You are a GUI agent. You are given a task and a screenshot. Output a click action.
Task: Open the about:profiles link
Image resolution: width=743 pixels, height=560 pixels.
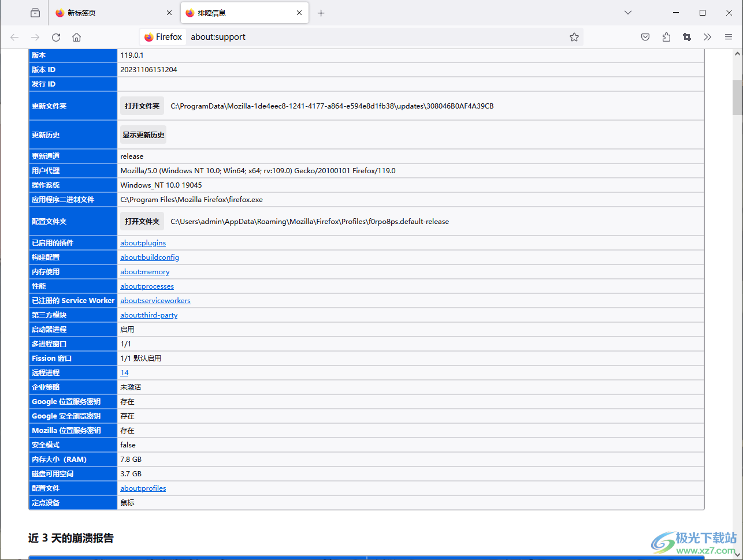143,488
